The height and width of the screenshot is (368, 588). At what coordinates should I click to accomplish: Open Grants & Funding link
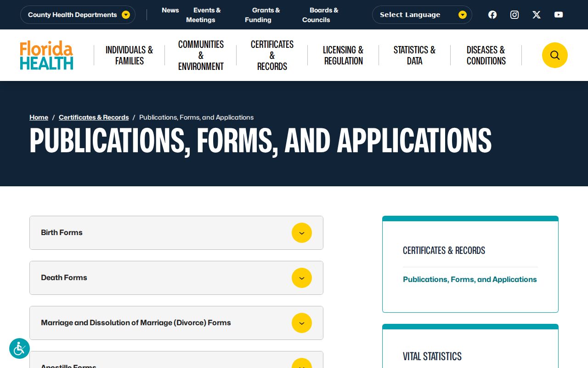(x=262, y=15)
